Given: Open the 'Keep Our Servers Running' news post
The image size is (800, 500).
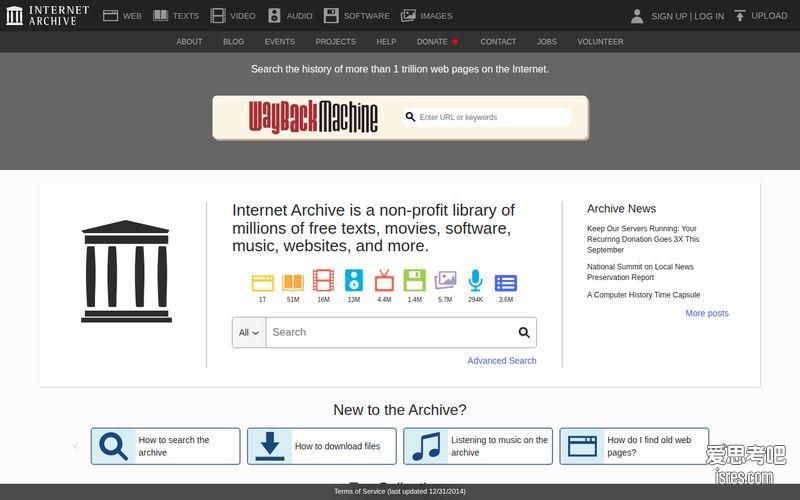Looking at the screenshot, I should (x=643, y=239).
